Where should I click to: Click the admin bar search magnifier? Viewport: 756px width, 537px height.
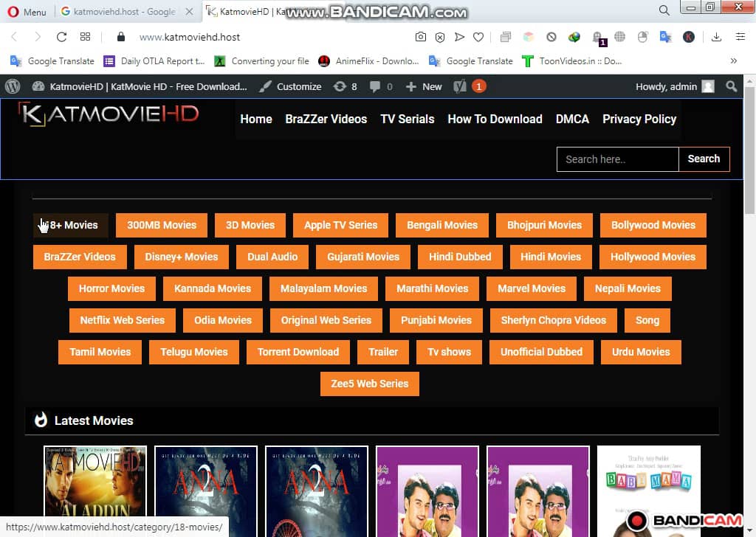(732, 87)
